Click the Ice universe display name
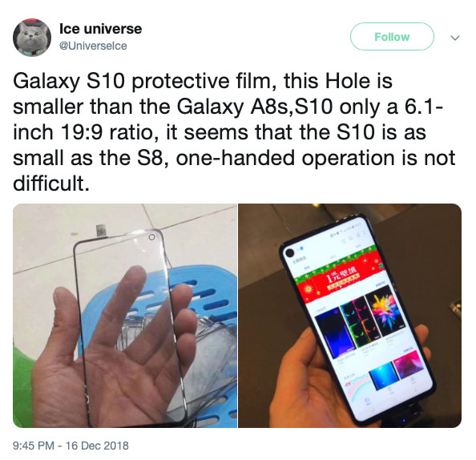 100,29
